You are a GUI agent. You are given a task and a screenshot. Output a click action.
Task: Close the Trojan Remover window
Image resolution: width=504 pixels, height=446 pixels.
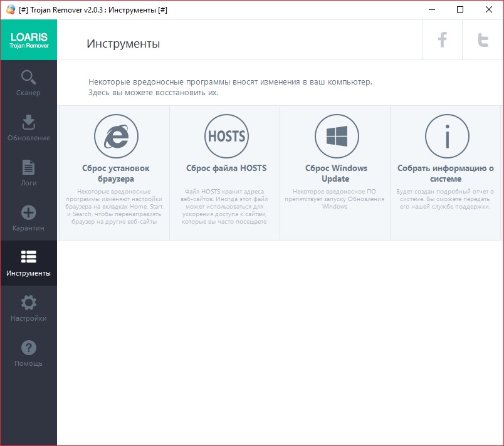488,9
